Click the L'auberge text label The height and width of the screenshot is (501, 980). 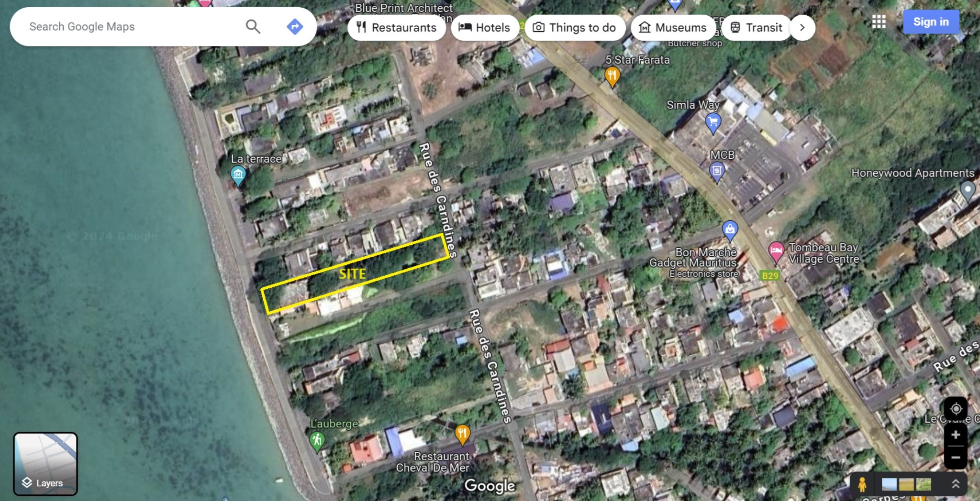(334, 424)
